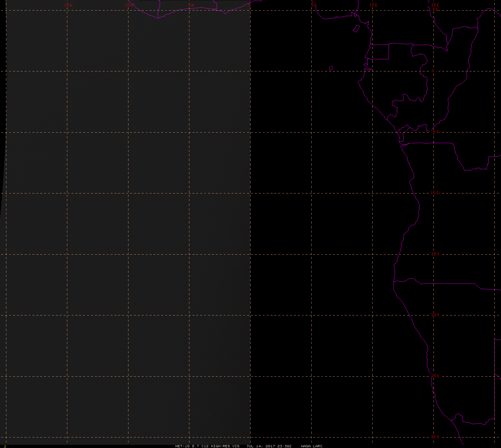Viewport: 501px width, 448px height.
Task: Click the 10W longitude label
Action: click(x=129, y=5)
